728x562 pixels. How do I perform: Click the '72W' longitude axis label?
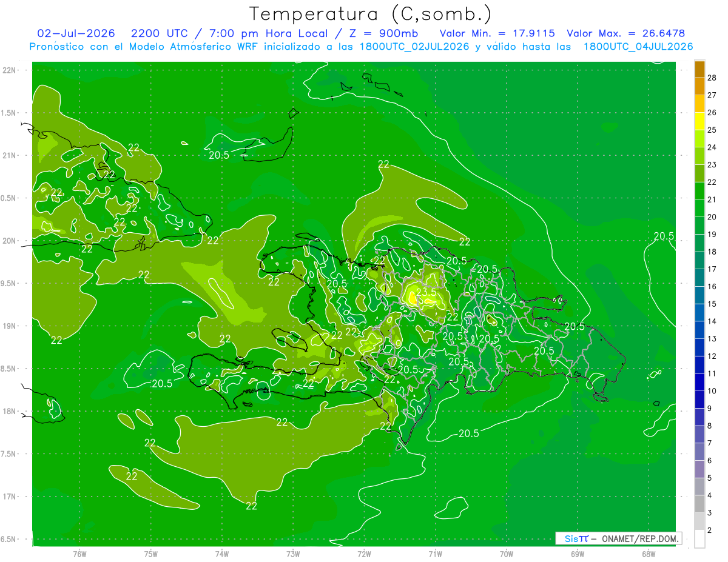coord(364,554)
